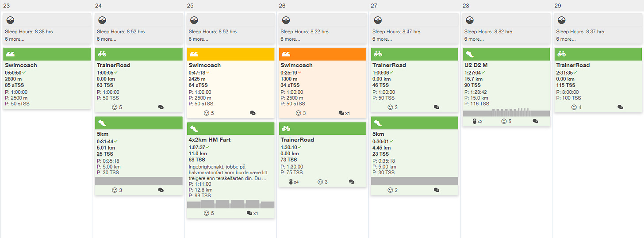The width and height of the screenshot is (644, 238).
Task: Select day number 26 header
Action: 282,5
